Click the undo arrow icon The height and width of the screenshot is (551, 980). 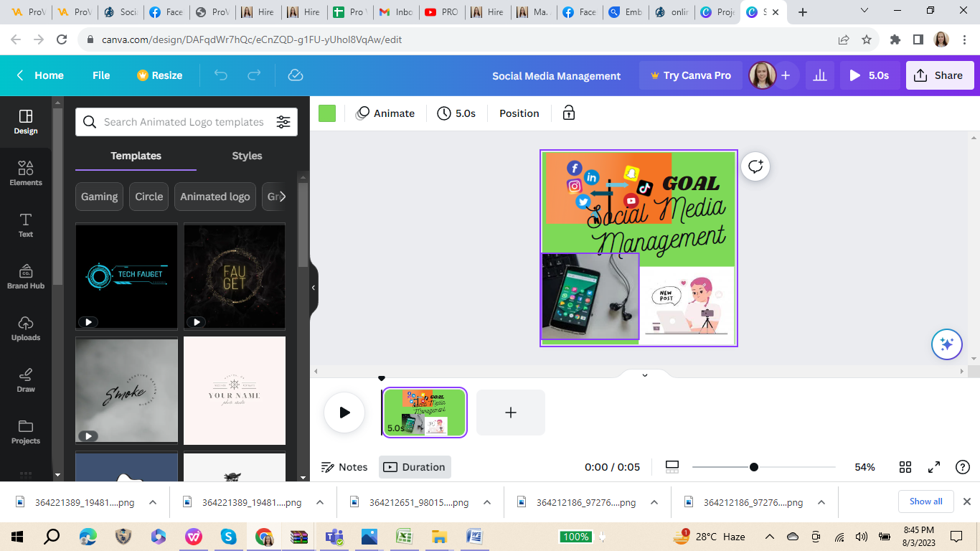[221, 75]
